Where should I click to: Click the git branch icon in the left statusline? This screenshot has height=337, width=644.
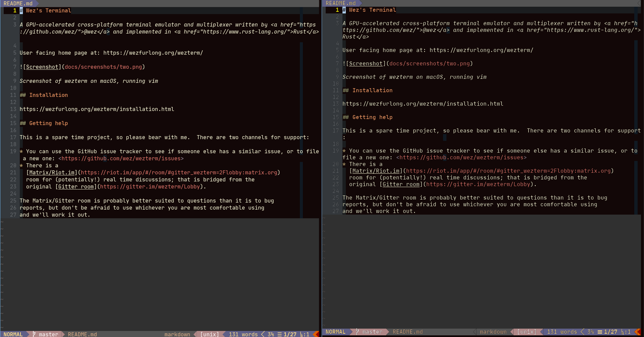point(34,334)
